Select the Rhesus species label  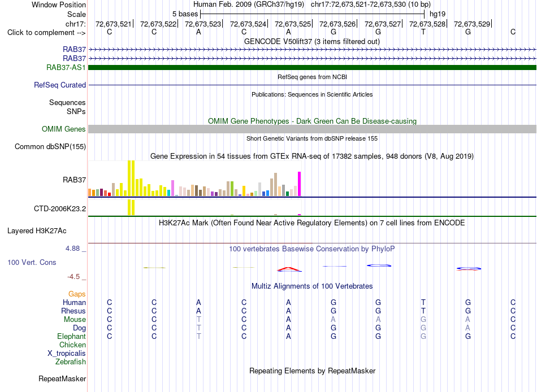pos(73,311)
